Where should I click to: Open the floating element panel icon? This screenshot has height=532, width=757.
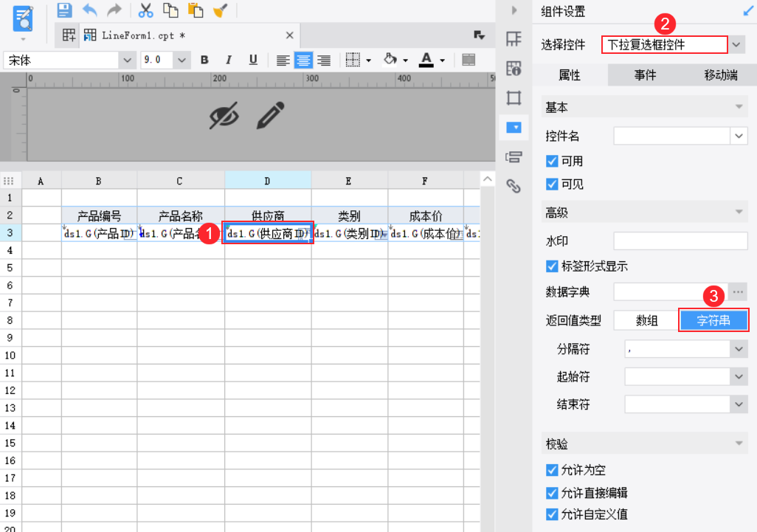tap(514, 98)
